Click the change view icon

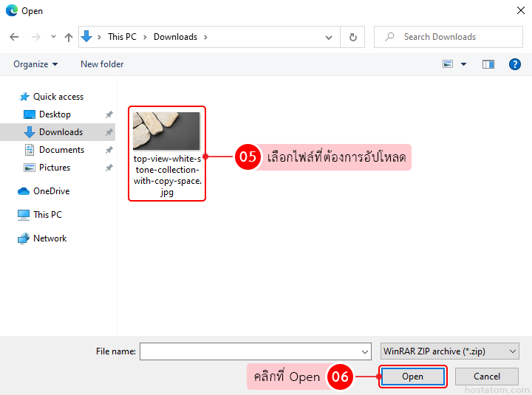click(x=448, y=64)
